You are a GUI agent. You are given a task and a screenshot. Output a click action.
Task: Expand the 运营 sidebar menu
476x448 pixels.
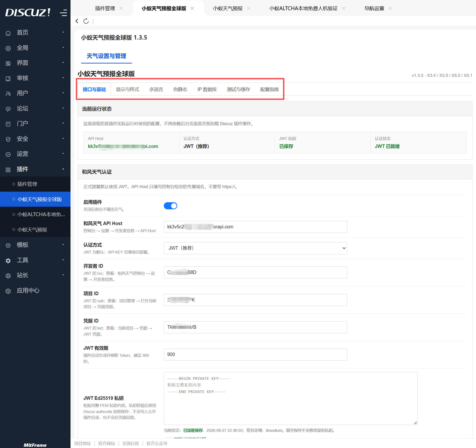35,154
